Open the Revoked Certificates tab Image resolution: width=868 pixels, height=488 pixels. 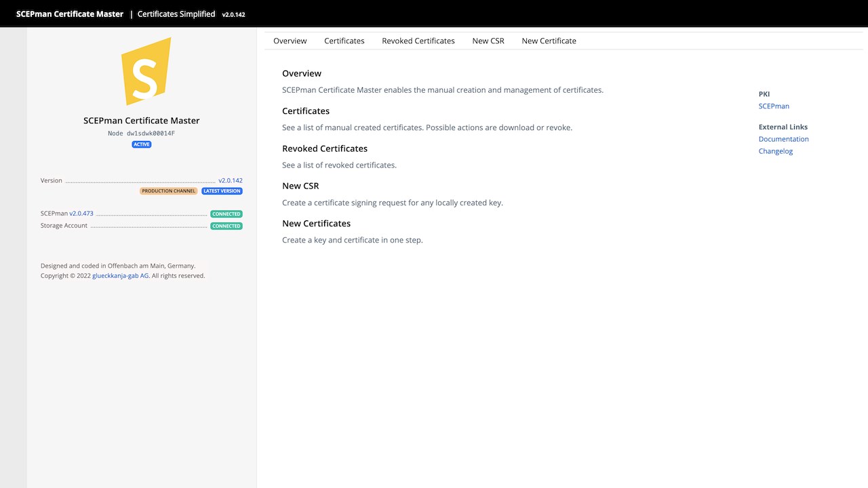tap(418, 41)
